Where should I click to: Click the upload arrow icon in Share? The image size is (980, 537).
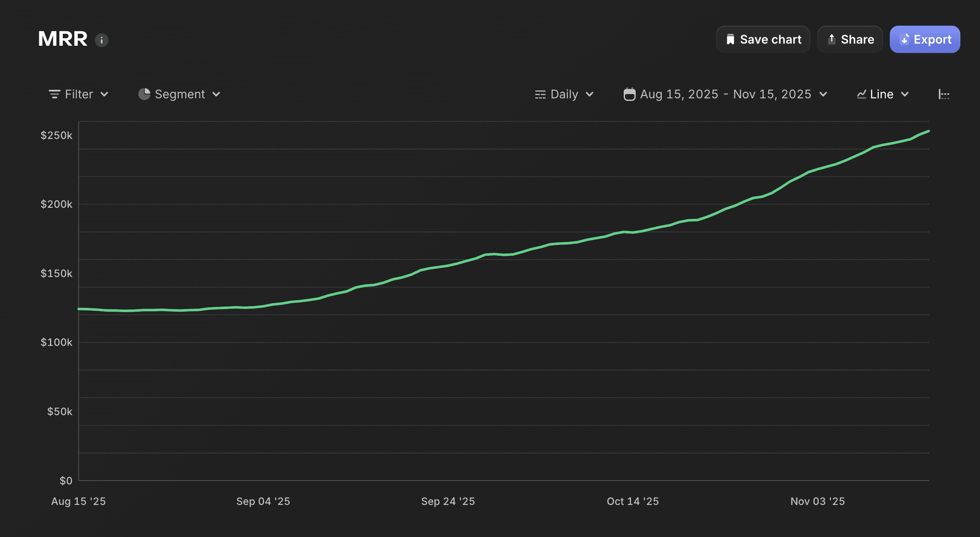click(831, 39)
